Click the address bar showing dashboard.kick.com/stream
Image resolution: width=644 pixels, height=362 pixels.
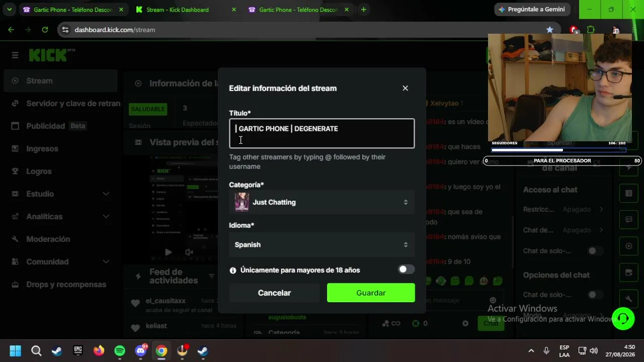[x=307, y=30]
